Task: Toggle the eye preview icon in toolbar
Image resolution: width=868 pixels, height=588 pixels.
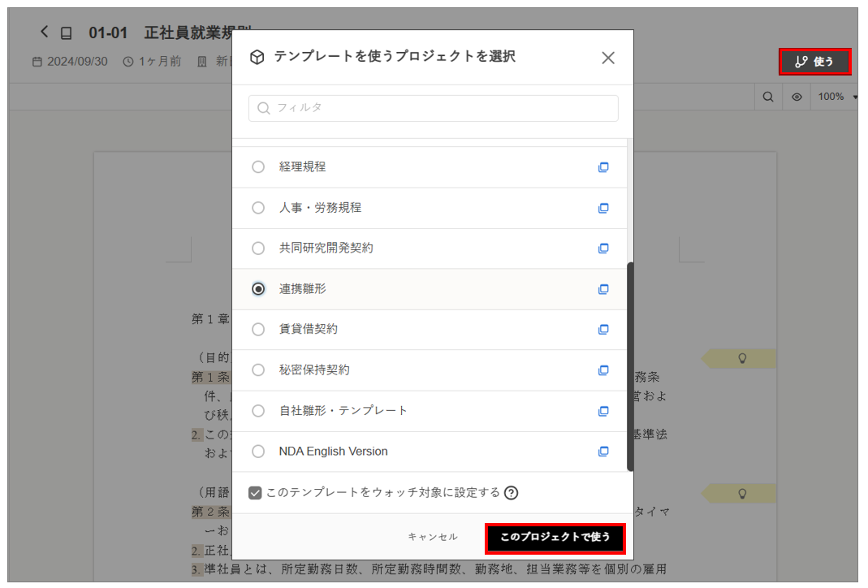Action: coord(797,97)
